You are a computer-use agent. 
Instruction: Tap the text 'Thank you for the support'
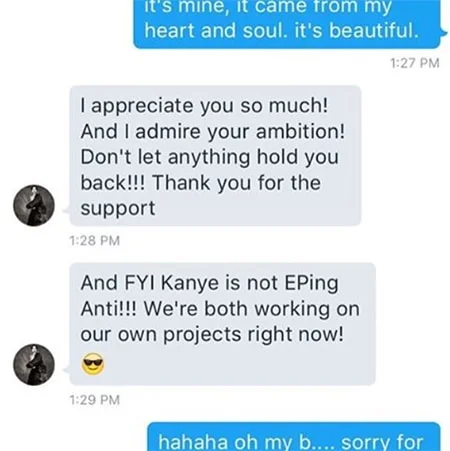201,196
